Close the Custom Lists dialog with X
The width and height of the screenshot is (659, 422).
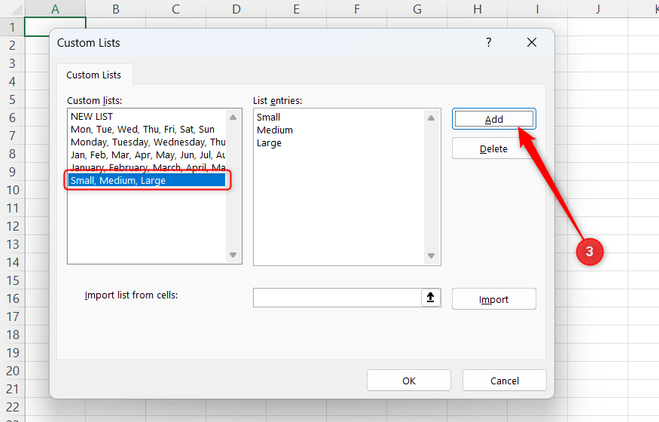tap(532, 42)
